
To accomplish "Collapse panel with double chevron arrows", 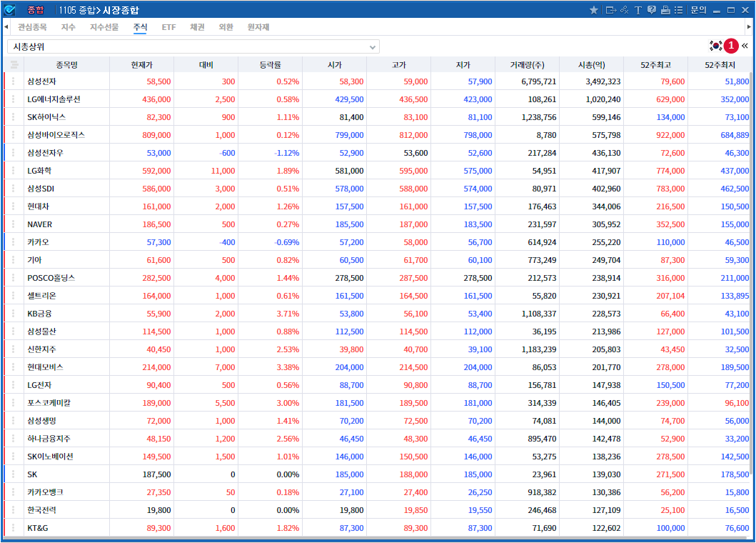I will (x=745, y=46).
